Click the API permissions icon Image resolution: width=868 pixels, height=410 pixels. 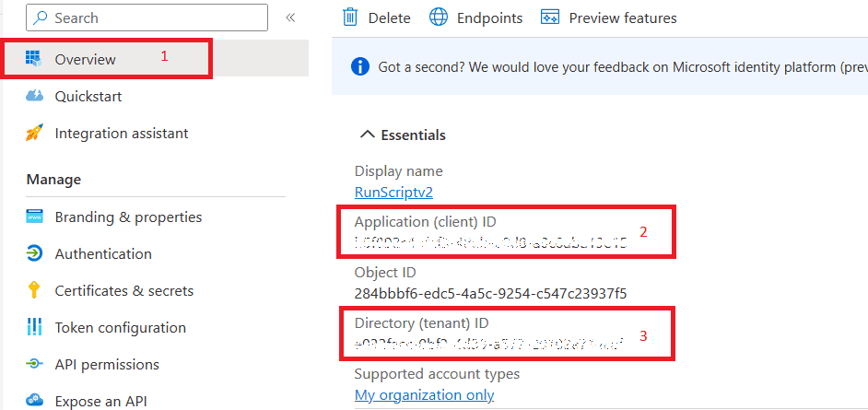click(x=34, y=364)
